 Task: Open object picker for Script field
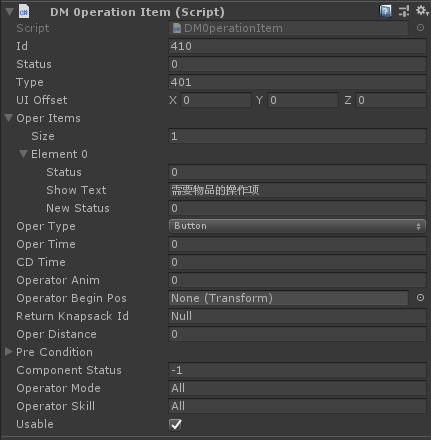pos(420,28)
